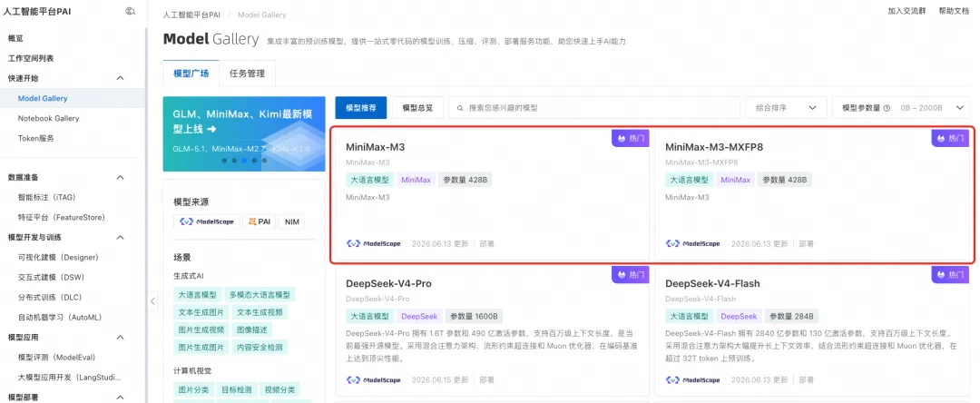
Task: Collapse the 数据准备 sidebar section
Action: coord(121,177)
